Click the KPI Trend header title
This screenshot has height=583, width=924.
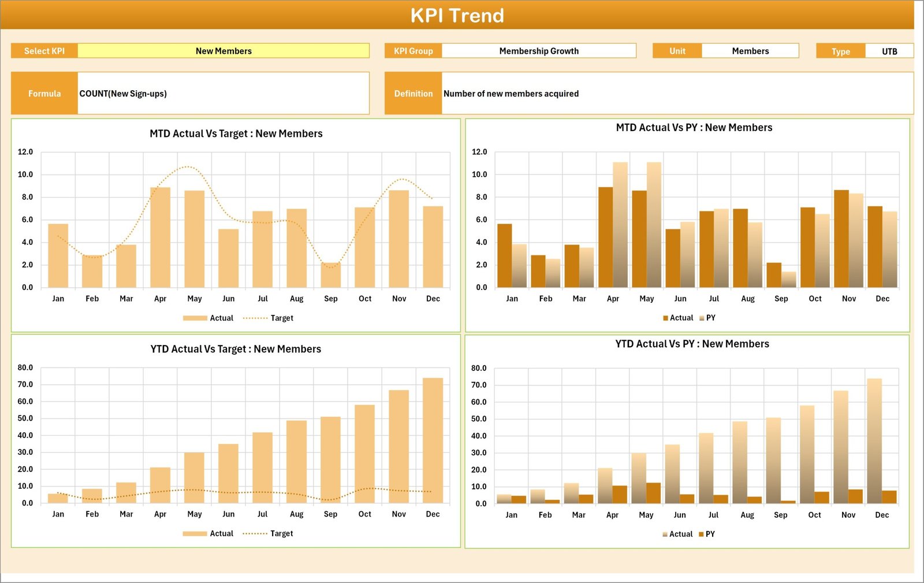tap(457, 15)
